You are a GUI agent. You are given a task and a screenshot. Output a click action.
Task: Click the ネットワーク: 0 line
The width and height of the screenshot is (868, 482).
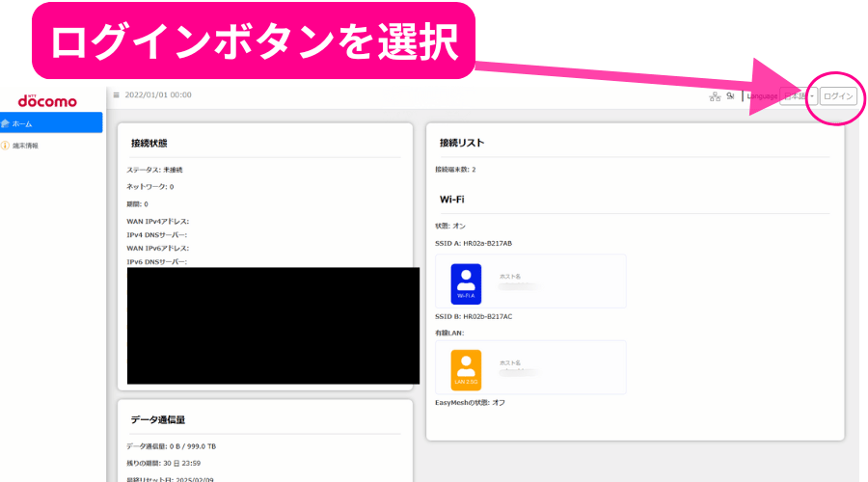point(150,187)
